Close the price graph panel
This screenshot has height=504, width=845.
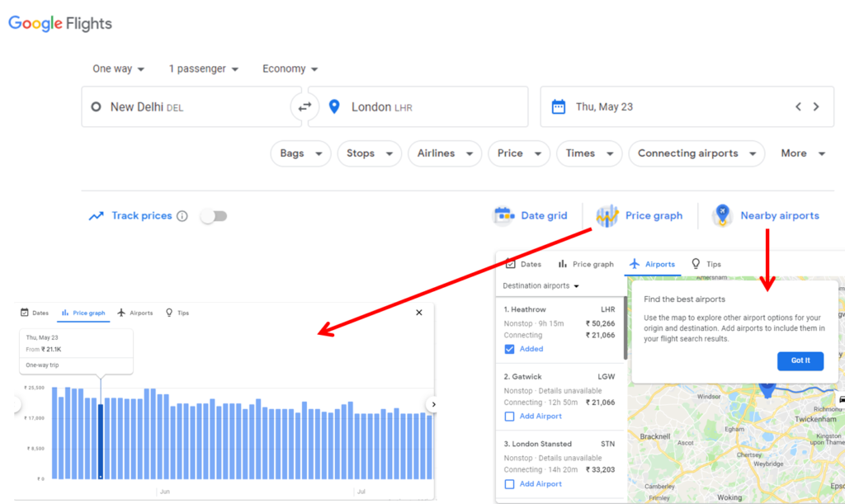click(x=418, y=313)
